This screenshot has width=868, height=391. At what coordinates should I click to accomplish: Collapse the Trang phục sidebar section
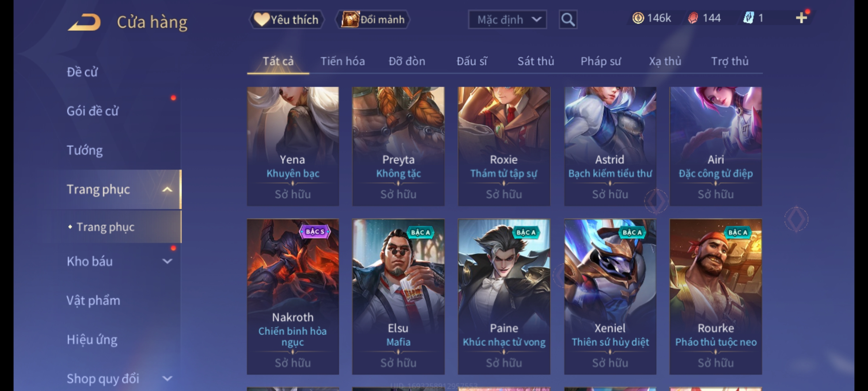pos(167,189)
